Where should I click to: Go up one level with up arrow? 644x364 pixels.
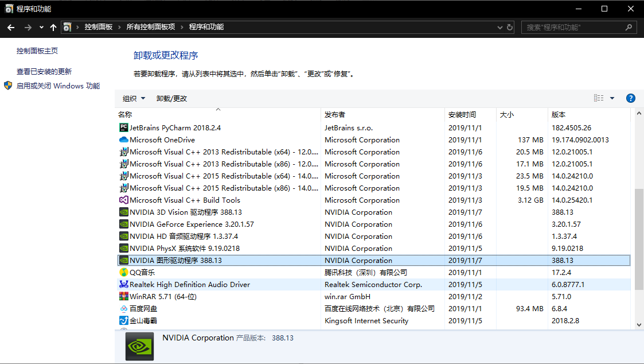click(x=53, y=27)
